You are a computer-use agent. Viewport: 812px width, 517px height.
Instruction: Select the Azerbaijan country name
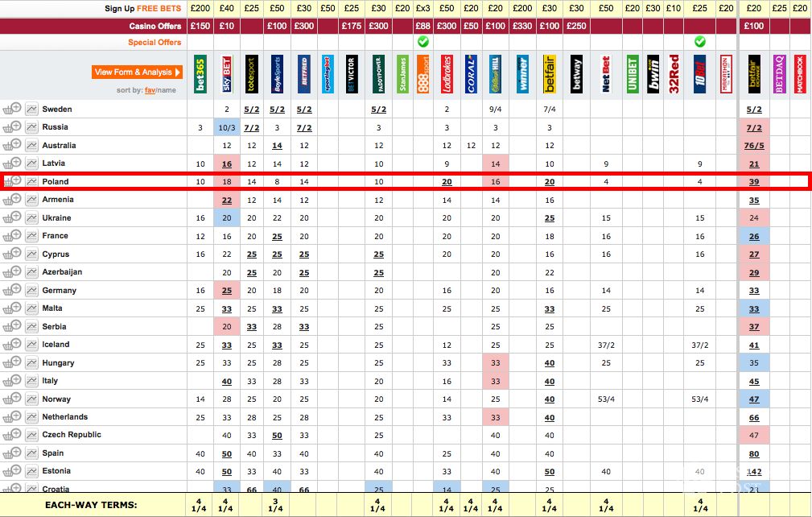[x=62, y=272]
